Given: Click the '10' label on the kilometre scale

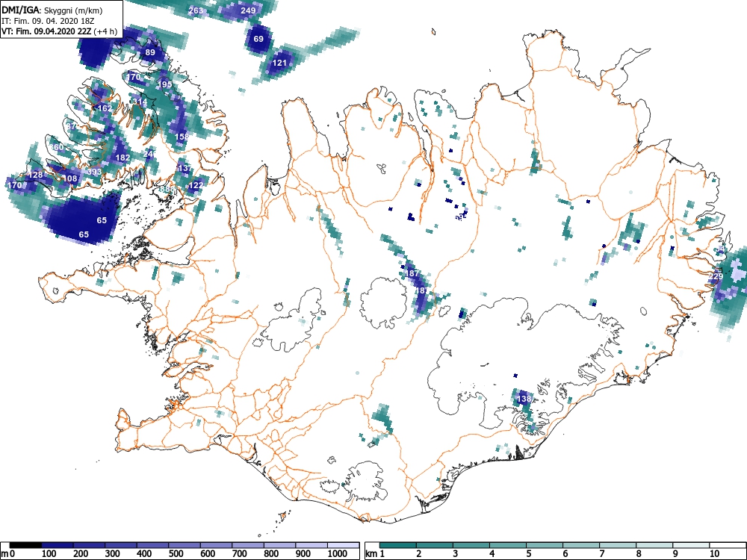Looking at the screenshot, I should [x=713, y=554].
